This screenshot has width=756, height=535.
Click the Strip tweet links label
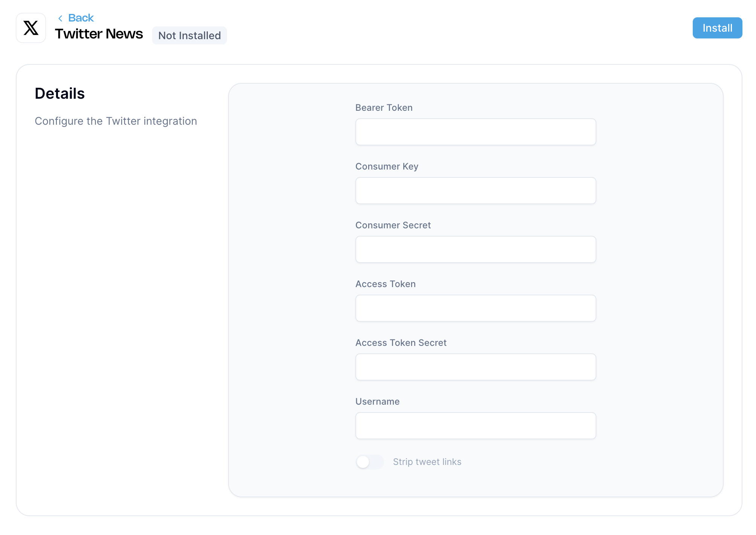[x=427, y=462]
